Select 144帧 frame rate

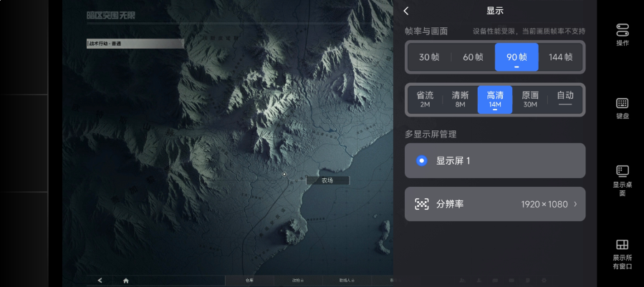[x=561, y=57]
